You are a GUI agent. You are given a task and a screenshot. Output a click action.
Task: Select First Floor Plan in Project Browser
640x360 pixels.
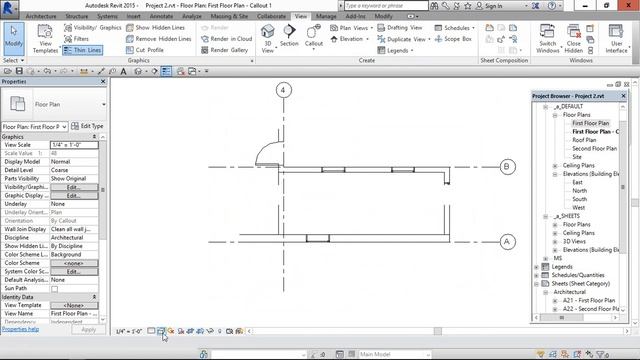point(590,123)
